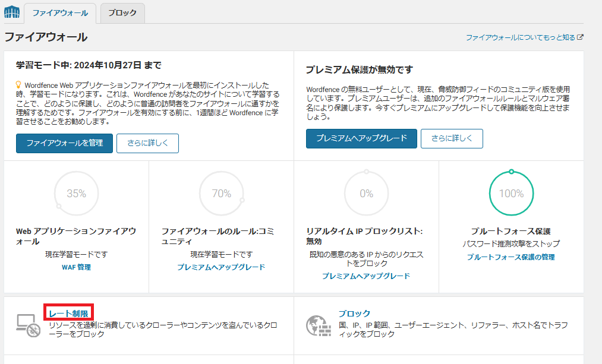
Task: Open the WAF 管理 link
Action: 77,267
